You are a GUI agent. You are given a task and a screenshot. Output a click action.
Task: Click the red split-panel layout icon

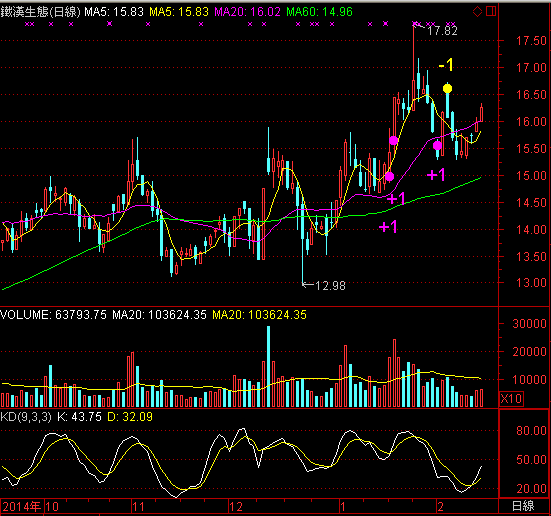[491, 11]
